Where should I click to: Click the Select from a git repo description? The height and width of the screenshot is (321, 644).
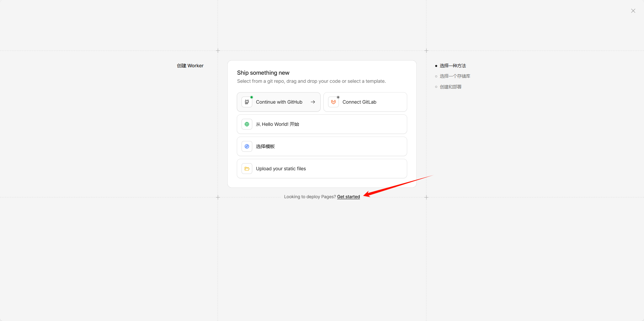click(x=311, y=81)
